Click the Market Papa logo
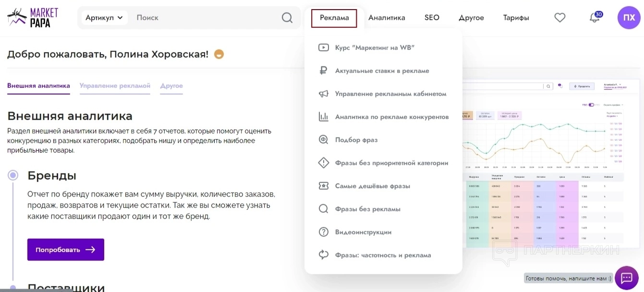 click(x=33, y=18)
